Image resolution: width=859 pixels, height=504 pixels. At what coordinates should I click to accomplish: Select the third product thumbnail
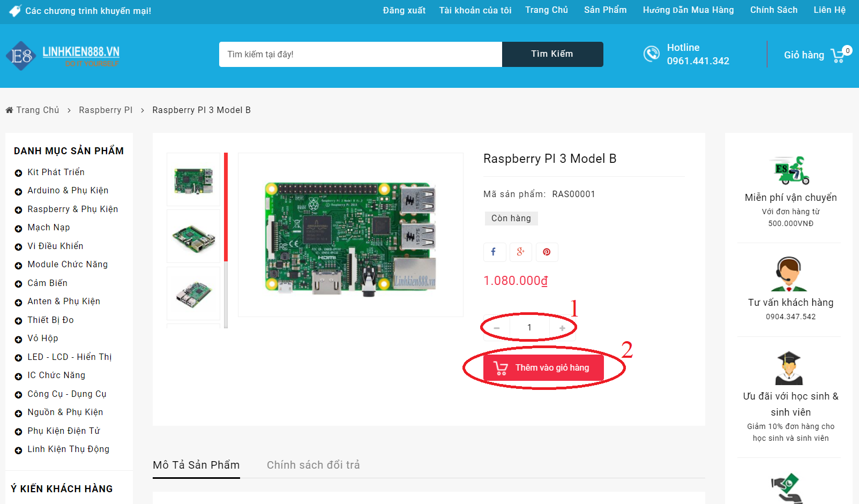[193, 294]
